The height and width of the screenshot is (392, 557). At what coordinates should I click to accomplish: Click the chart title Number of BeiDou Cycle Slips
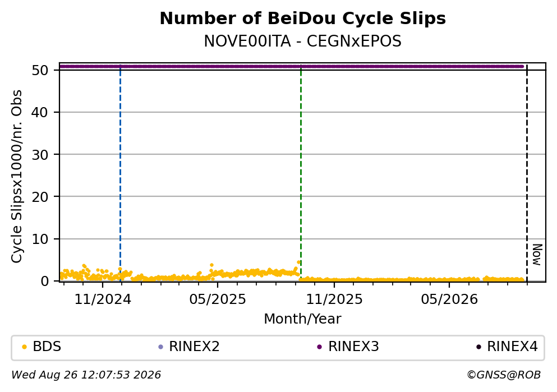coord(303,19)
